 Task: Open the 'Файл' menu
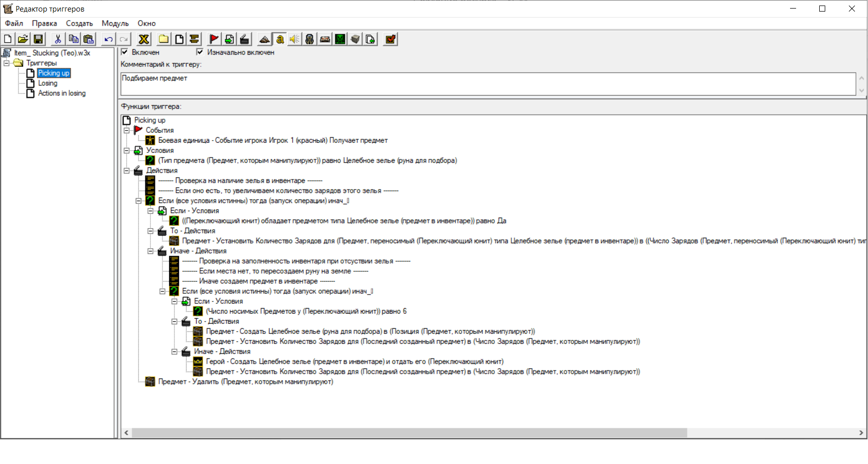click(x=14, y=23)
